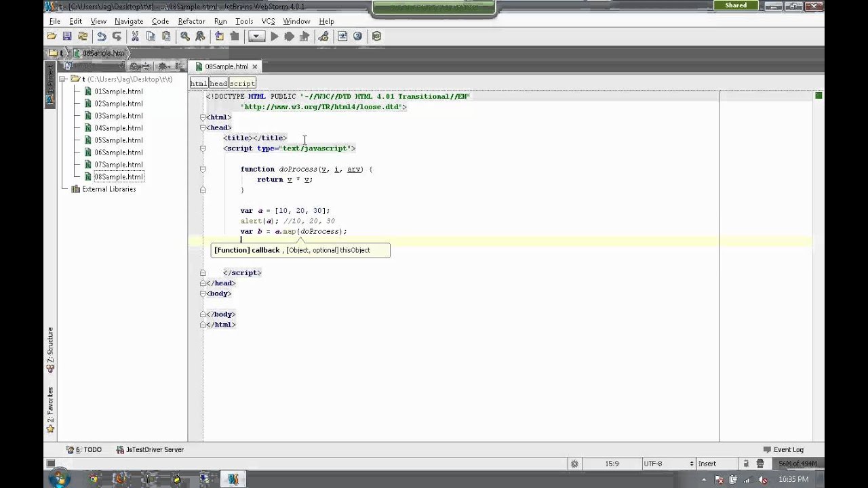Click the tool windows quick-access icon
The image size is (868, 488).
tap(50, 464)
